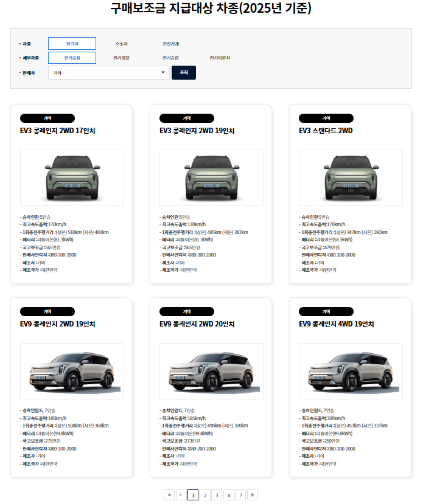
Task: Click the 기아 badge on EV3 스탠다드 card
Action: click(x=326, y=119)
